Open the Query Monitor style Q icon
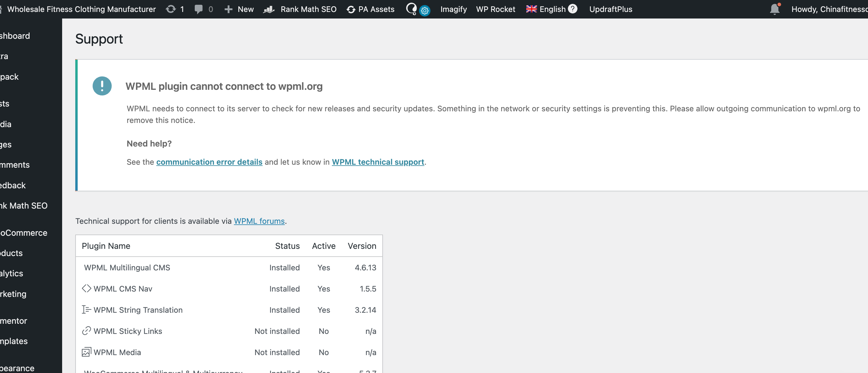The width and height of the screenshot is (868, 373). pyautogui.click(x=411, y=8)
